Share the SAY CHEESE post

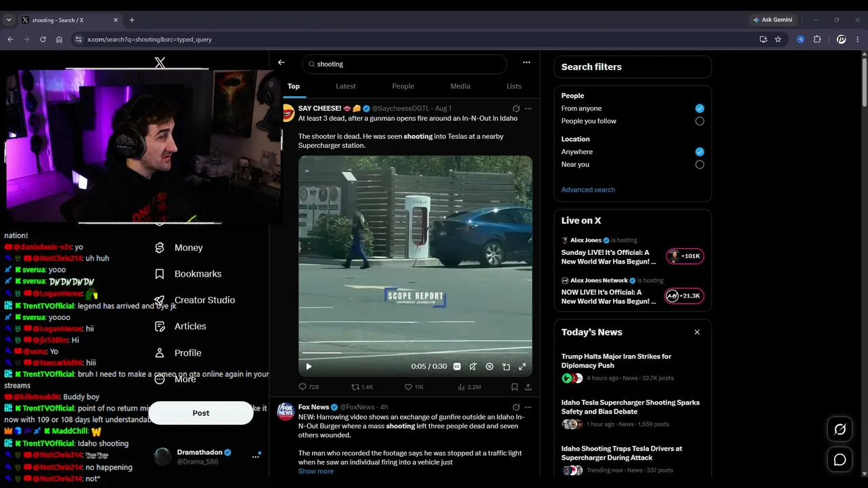pyautogui.click(x=528, y=387)
